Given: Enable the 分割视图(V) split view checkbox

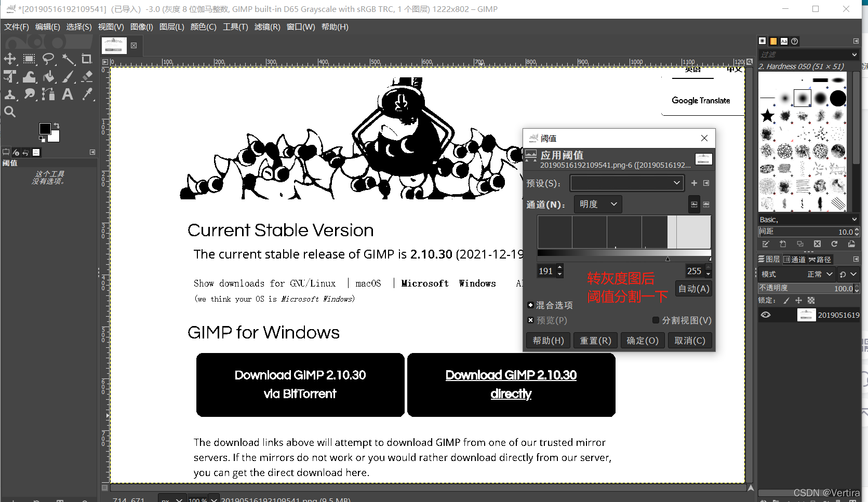Looking at the screenshot, I should click(656, 320).
